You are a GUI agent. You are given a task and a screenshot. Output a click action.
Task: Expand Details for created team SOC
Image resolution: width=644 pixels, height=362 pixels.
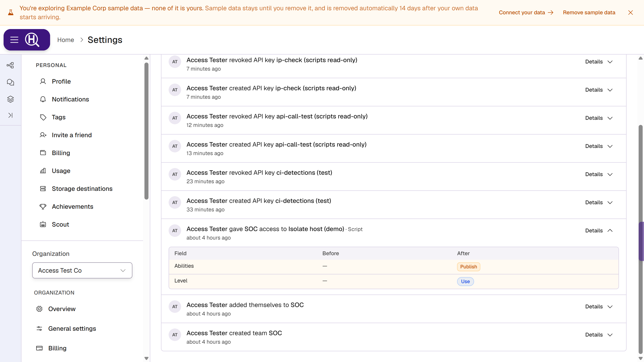pos(599,335)
